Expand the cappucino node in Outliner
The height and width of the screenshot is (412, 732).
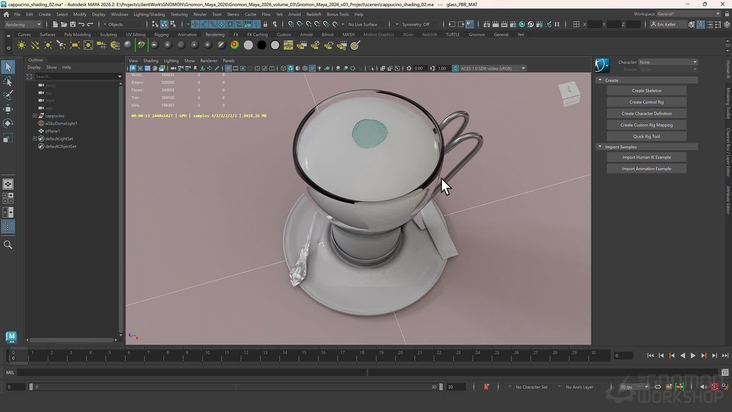point(36,115)
